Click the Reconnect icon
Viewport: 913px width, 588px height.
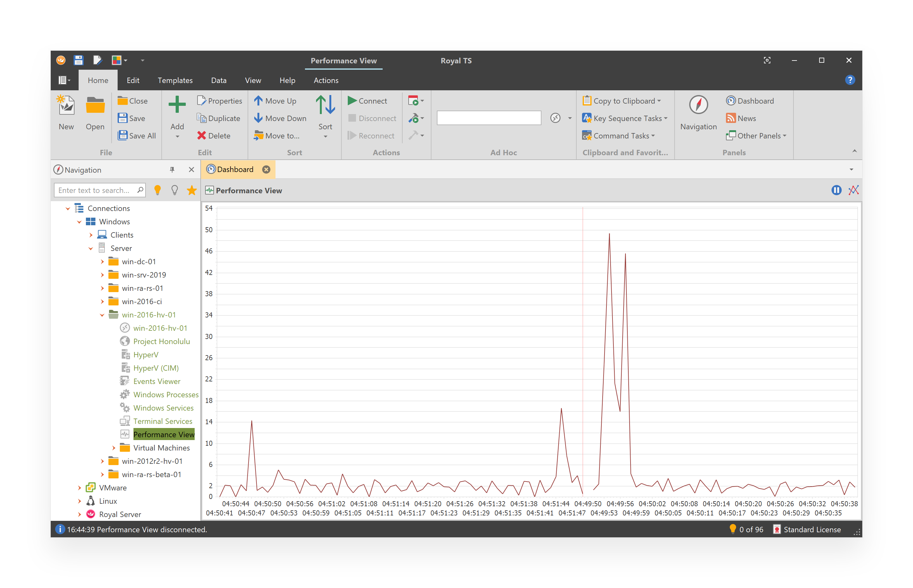click(352, 136)
